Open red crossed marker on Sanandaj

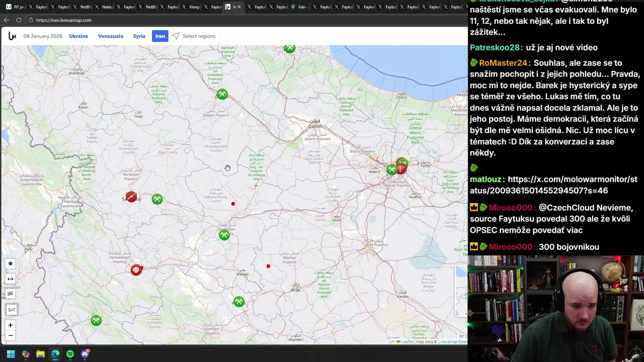click(131, 197)
